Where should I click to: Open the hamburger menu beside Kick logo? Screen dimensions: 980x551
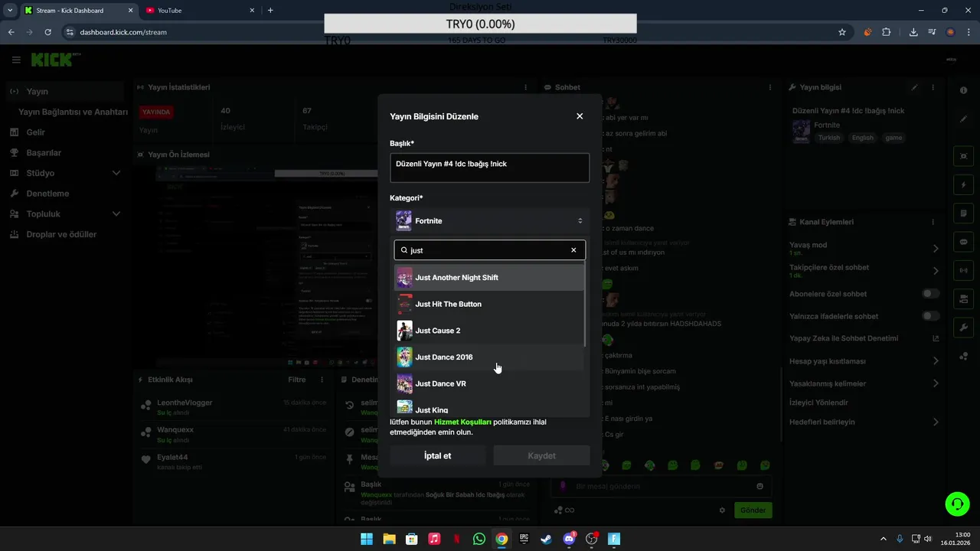pyautogui.click(x=16, y=60)
